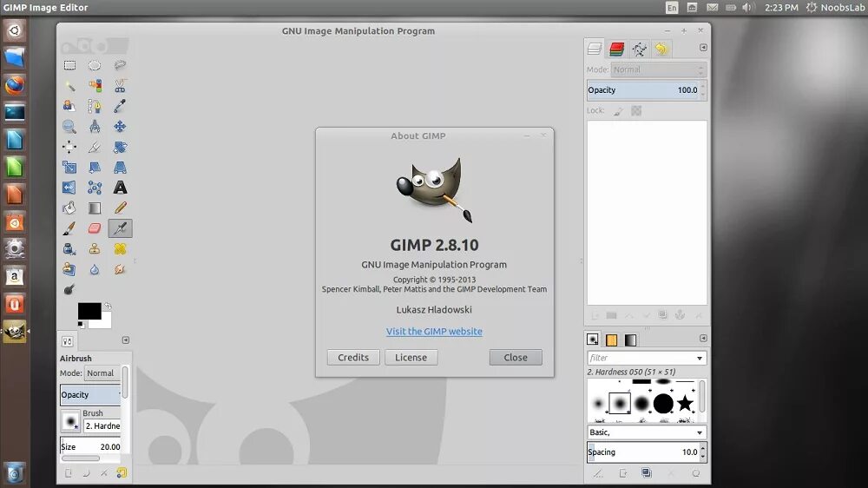Image resolution: width=868 pixels, height=488 pixels.
Task: Select the star brush thumbnail
Action: pyautogui.click(x=686, y=403)
